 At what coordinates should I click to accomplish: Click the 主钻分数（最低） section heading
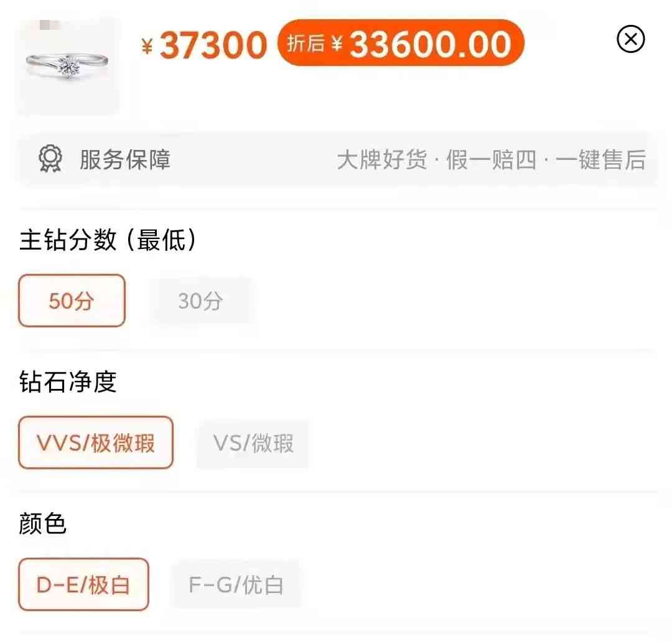click(108, 240)
